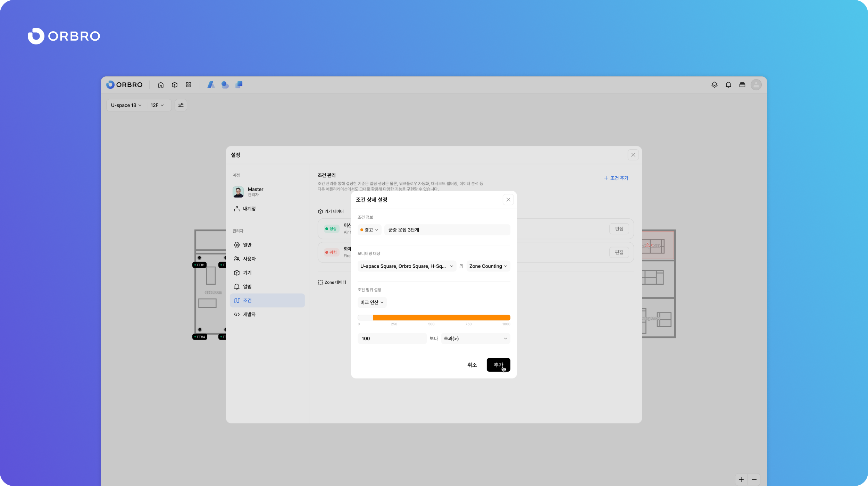868x486 pixels.
Task: Click the filter sliders icon button
Action: tap(181, 105)
